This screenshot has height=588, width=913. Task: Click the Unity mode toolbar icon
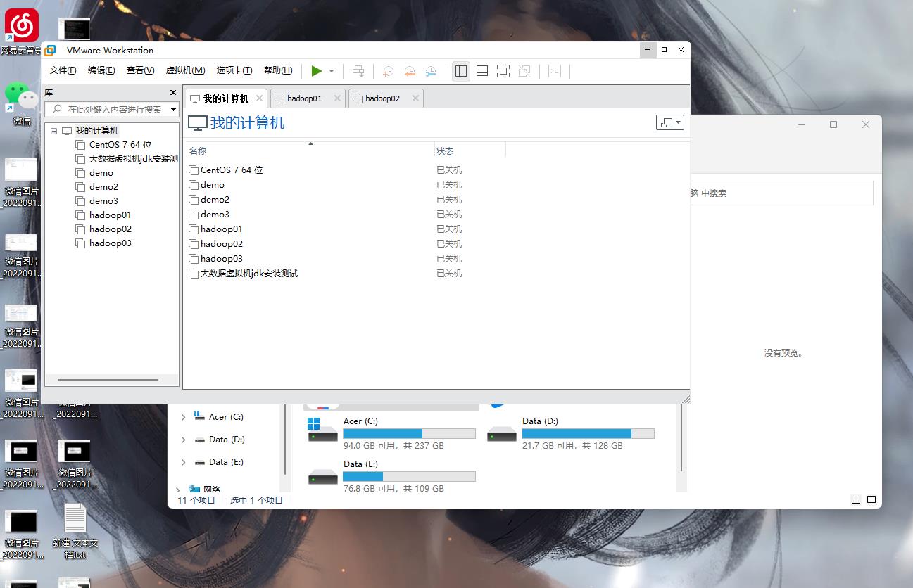(524, 70)
